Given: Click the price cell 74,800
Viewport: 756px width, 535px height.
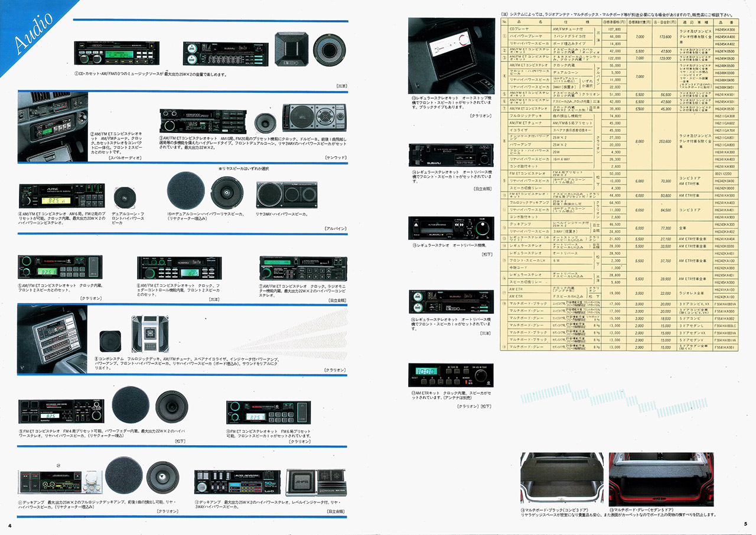Looking at the screenshot, I should [x=614, y=116].
